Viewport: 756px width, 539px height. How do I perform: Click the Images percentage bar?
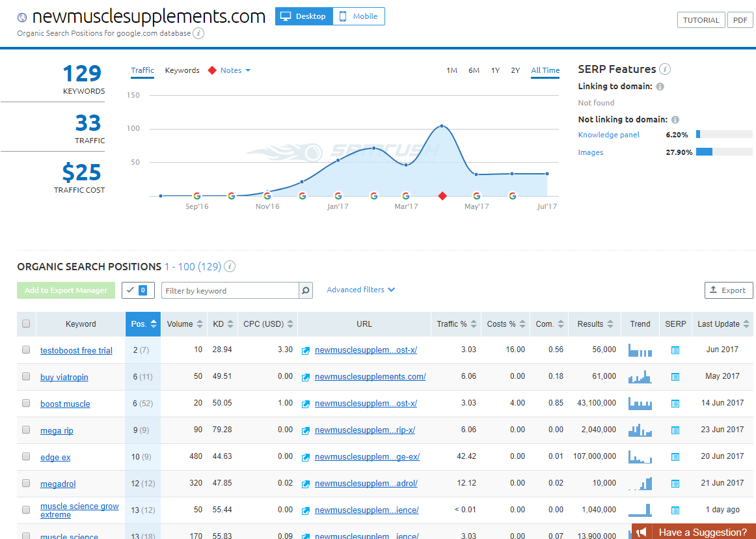click(x=724, y=152)
